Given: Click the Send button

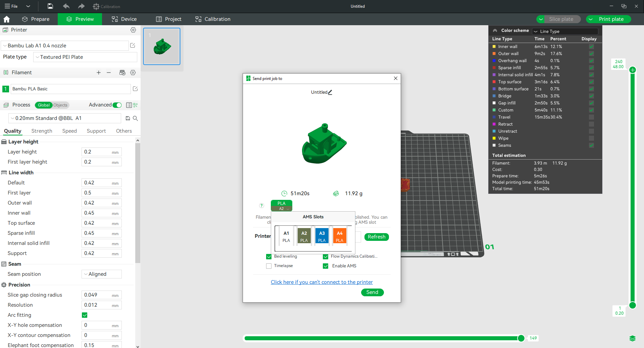Looking at the screenshot, I should 372,292.
